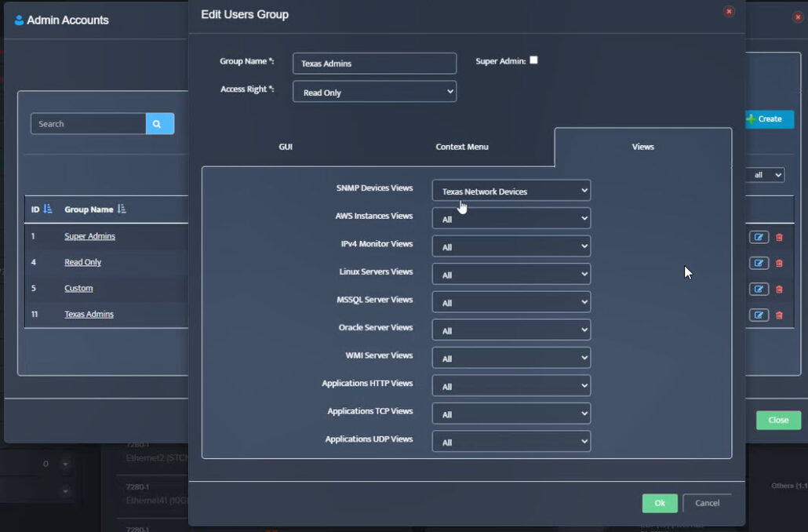
Task: Enable the Super Admin checkbox
Action: pos(533,60)
